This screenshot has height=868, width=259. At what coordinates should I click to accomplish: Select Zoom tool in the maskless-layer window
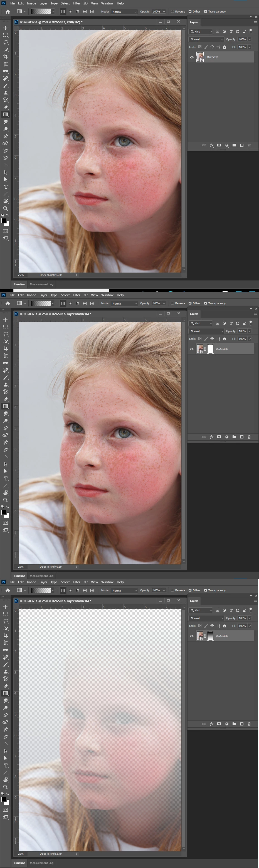click(5, 208)
